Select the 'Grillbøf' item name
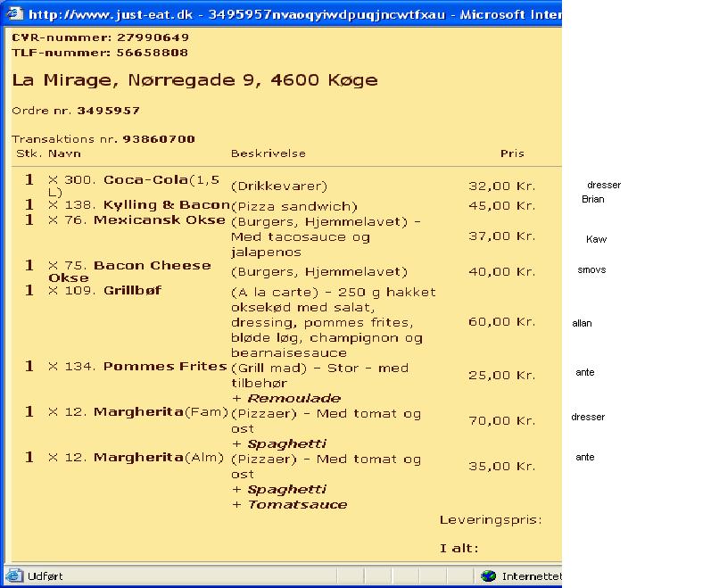 pyautogui.click(x=133, y=290)
